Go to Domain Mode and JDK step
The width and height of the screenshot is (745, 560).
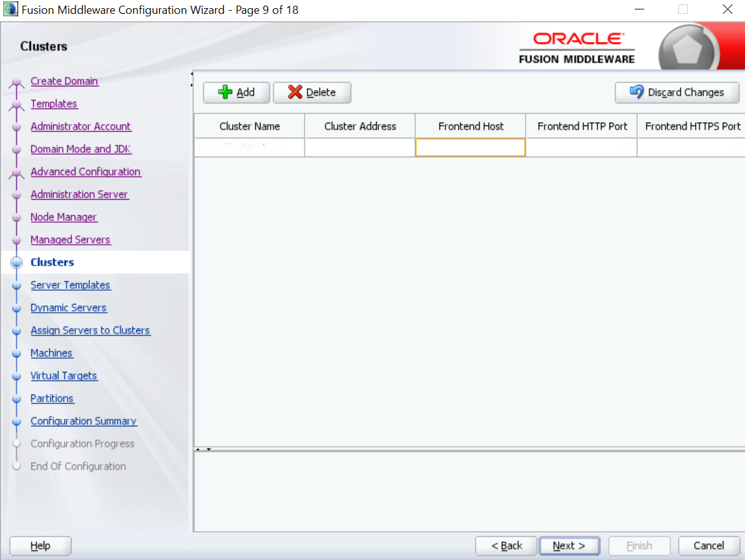coord(81,149)
